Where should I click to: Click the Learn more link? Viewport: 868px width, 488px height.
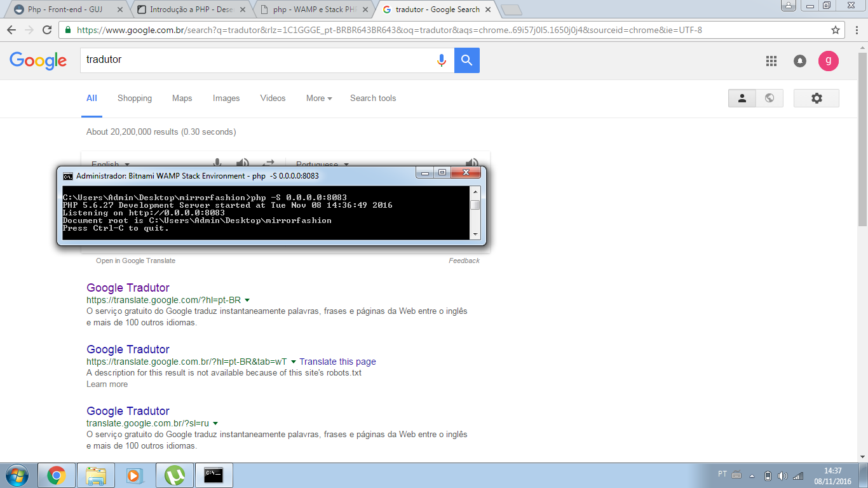107,384
